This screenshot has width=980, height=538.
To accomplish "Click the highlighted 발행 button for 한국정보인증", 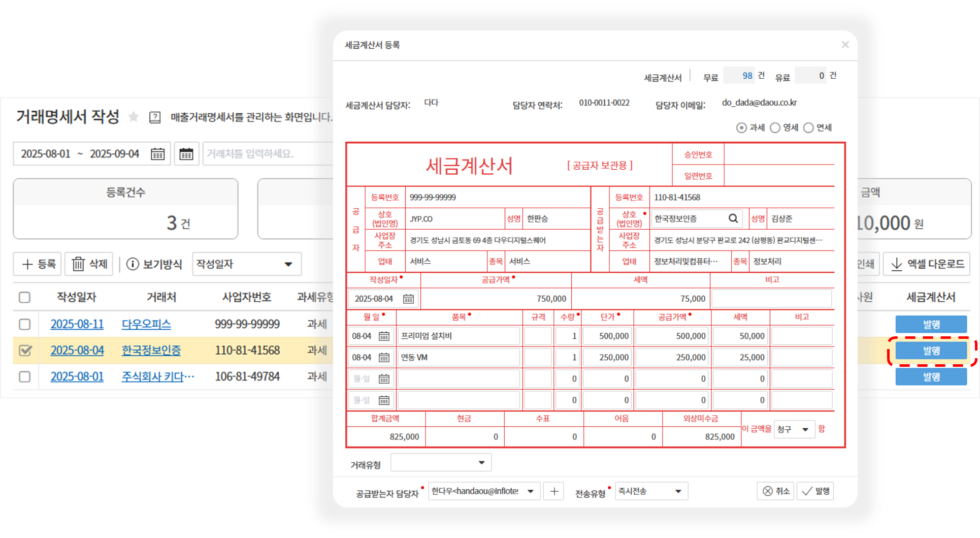I will point(931,350).
